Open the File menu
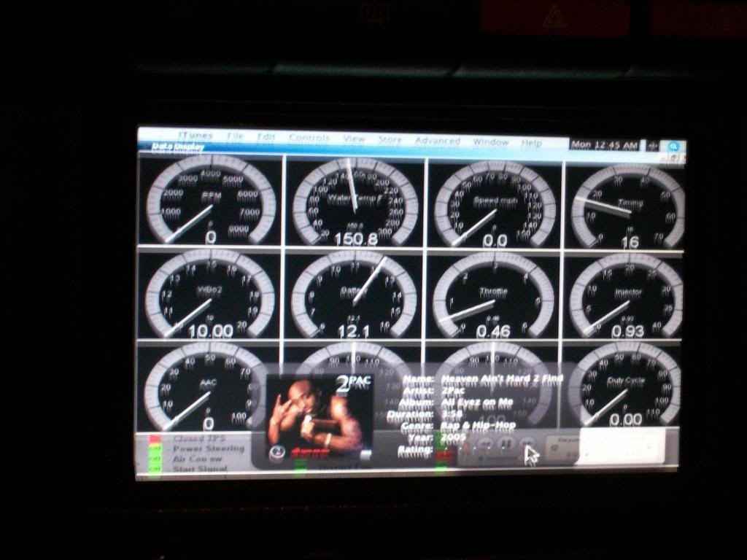The width and height of the screenshot is (747, 560). (x=236, y=136)
